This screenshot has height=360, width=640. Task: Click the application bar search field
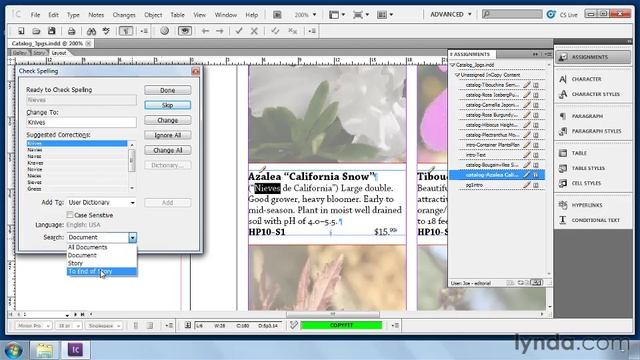(x=512, y=14)
